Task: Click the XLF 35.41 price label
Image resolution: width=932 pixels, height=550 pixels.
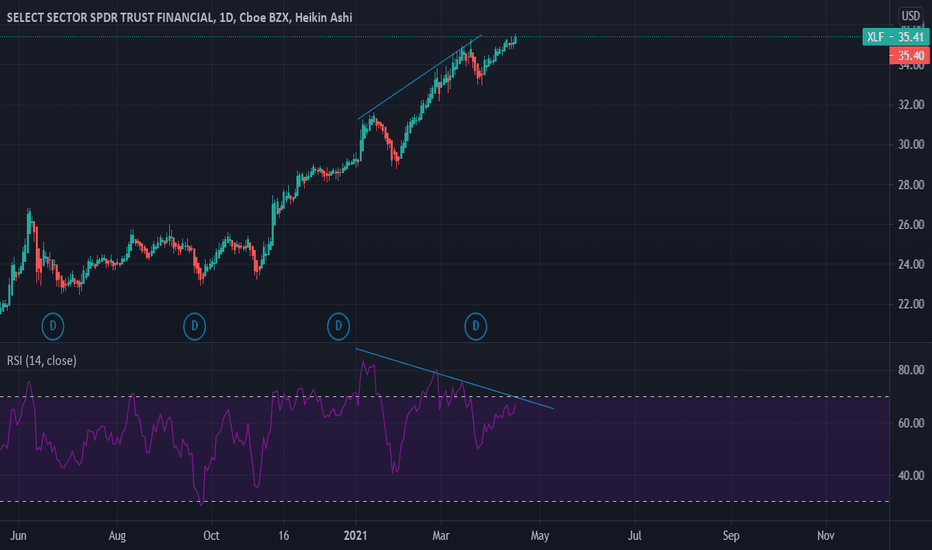Action: [895, 37]
